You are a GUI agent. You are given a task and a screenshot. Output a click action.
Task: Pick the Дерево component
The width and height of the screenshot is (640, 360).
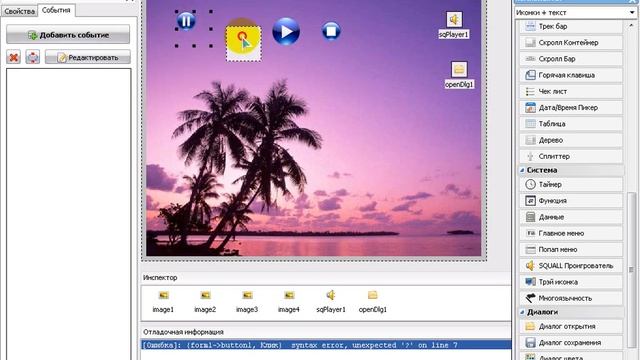(x=571, y=140)
